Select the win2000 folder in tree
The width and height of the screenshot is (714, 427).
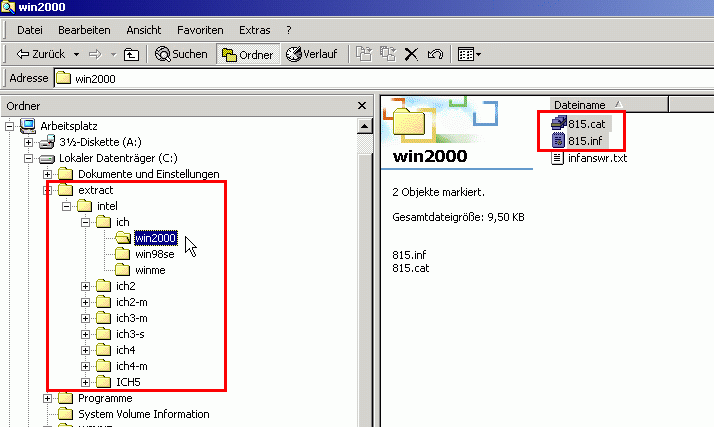click(x=155, y=238)
